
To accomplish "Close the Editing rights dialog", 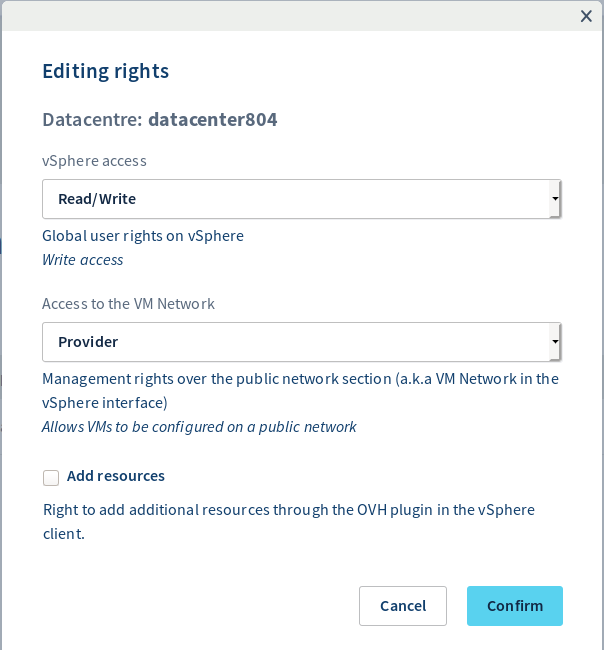I will [586, 15].
